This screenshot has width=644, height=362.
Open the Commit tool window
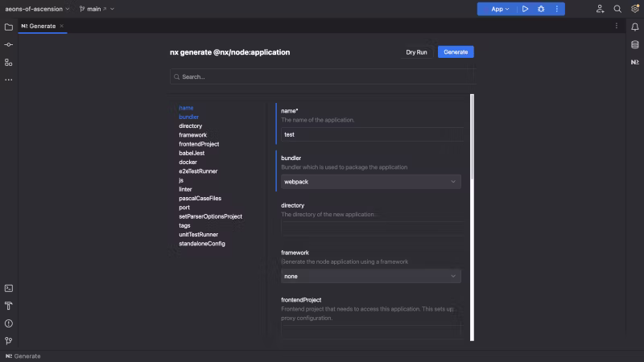click(9, 45)
